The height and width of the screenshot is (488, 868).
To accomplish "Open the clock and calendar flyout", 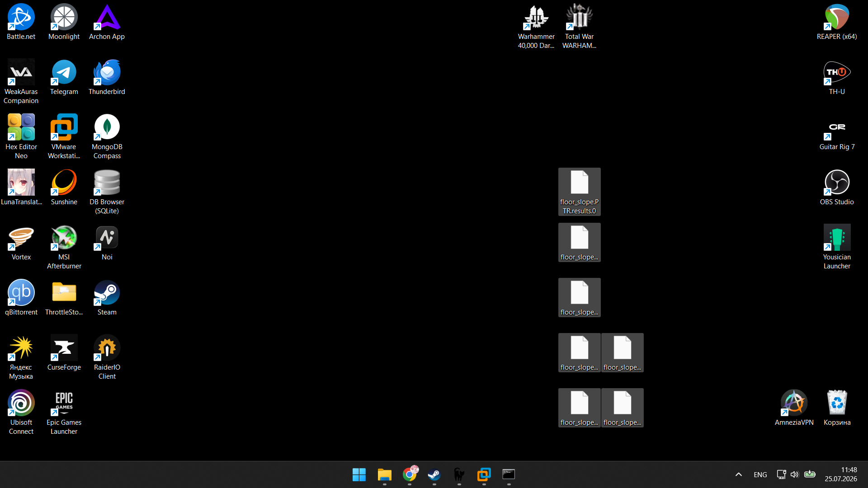I will [x=841, y=474].
